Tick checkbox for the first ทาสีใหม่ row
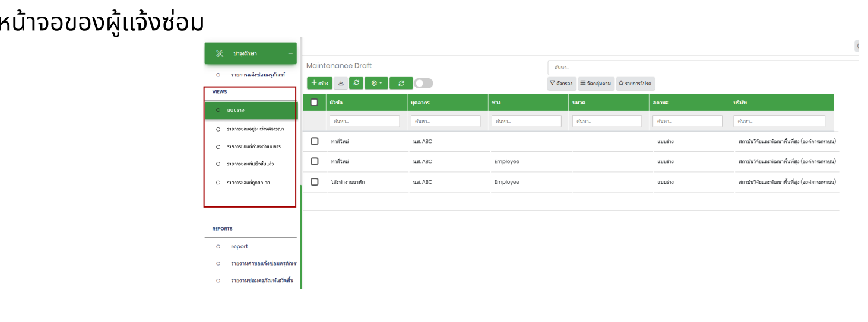Screen dimensions: 868x322 pos(315,141)
